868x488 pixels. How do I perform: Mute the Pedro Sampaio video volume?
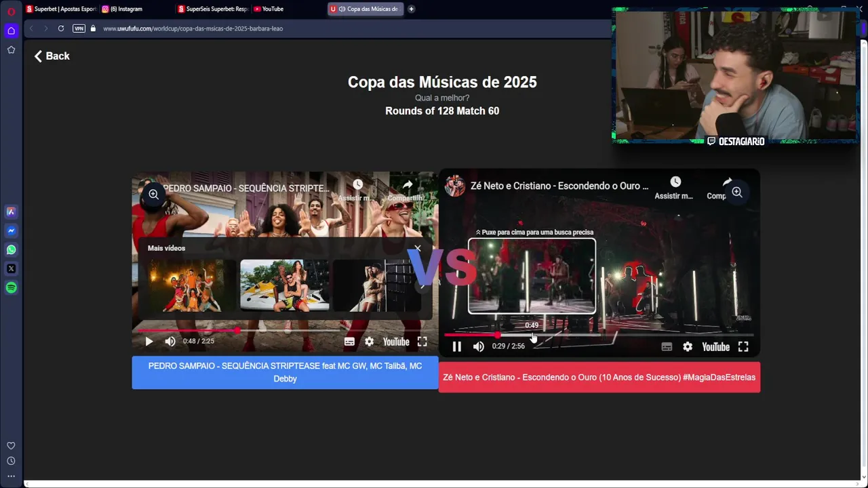[x=170, y=342]
